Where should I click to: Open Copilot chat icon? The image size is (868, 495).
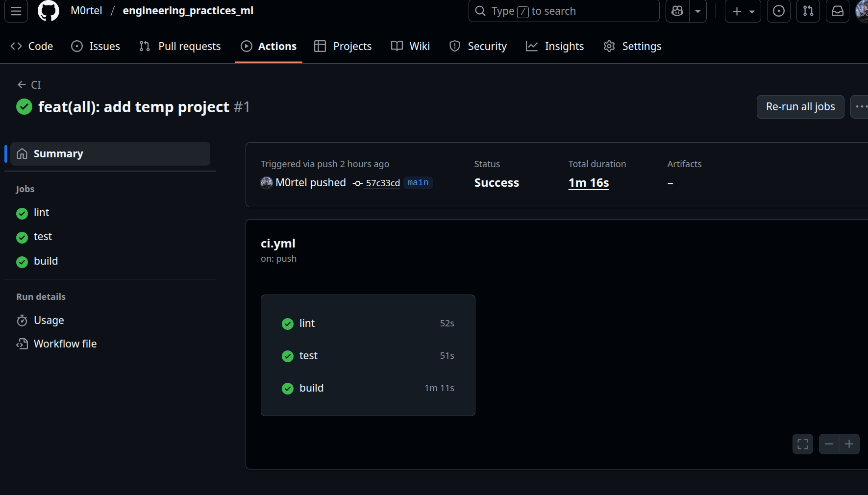pyautogui.click(x=677, y=11)
